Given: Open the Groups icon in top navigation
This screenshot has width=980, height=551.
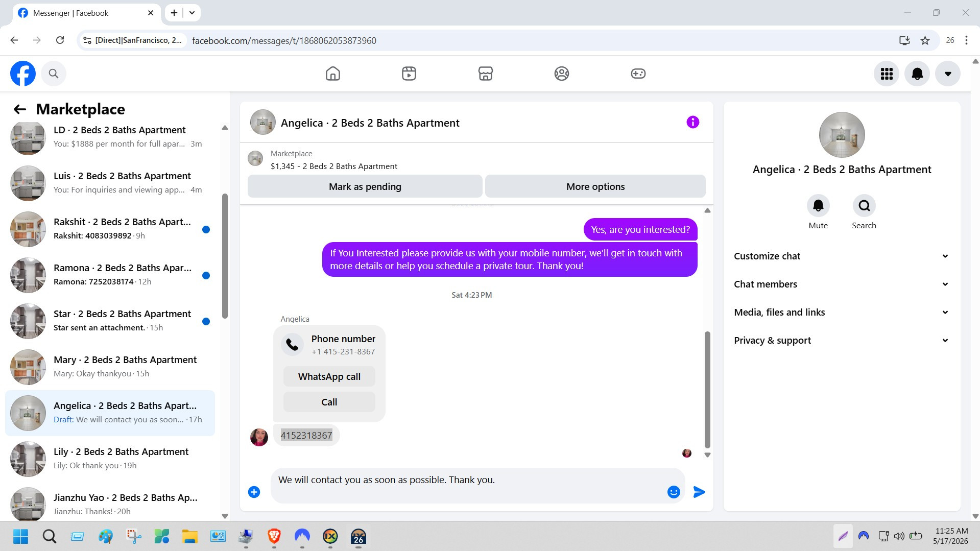Looking at the screenshot, I should click(562, 74).
